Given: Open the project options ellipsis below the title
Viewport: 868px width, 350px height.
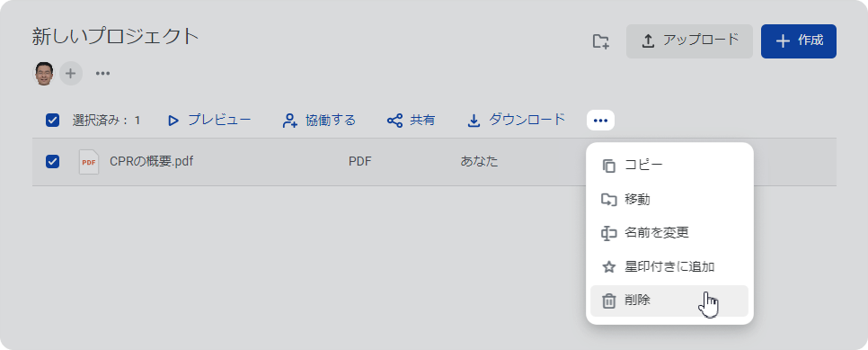Looking at the screenshot, I should point(102,73).
